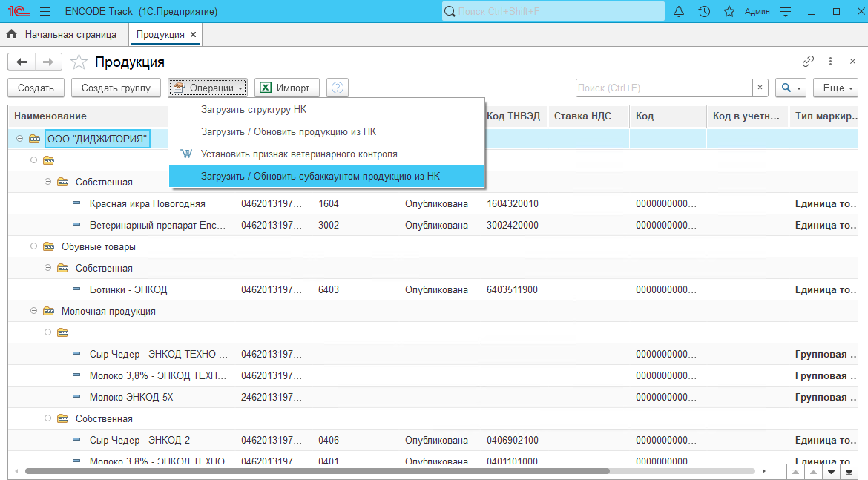Image resolution: width=868 pixels, height=480 pixels.
Task: Copy link with the chain icon
Action: [808, 62]
